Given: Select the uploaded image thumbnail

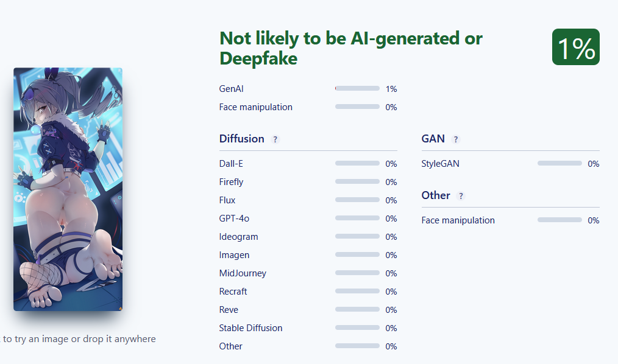Looking at the screenshot, I should coord(68,189).
